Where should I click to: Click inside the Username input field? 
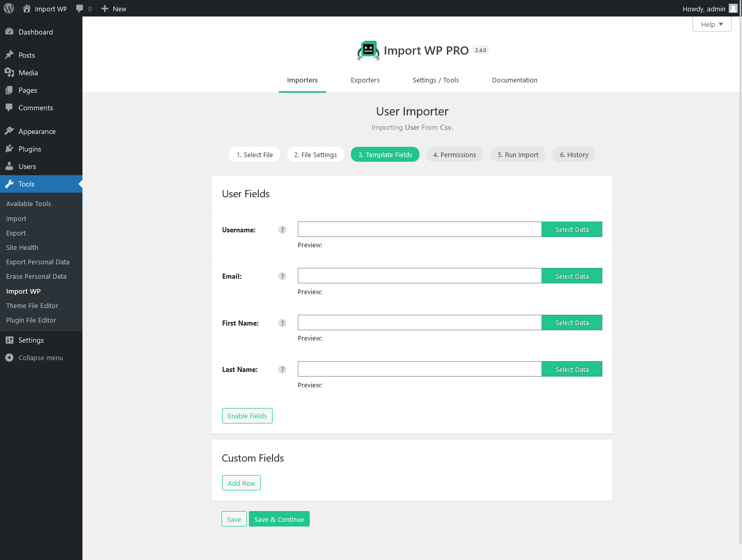(x=419, y=229)
